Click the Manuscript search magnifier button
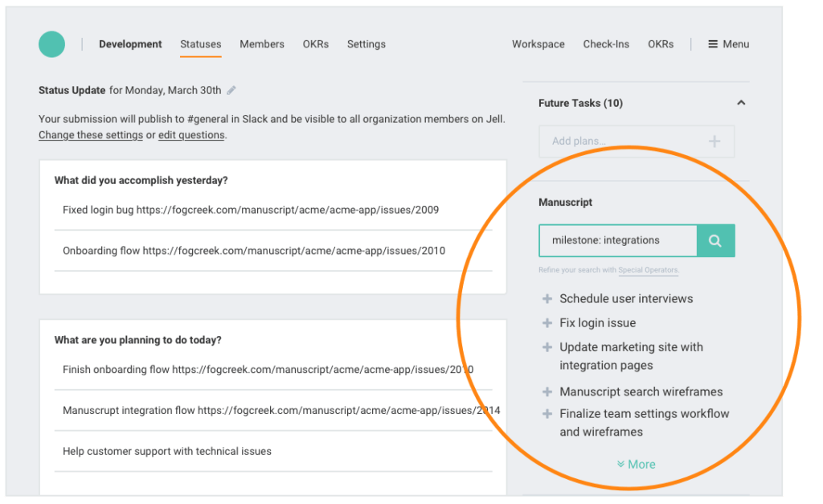823x504 pixels. coord(715,240)
